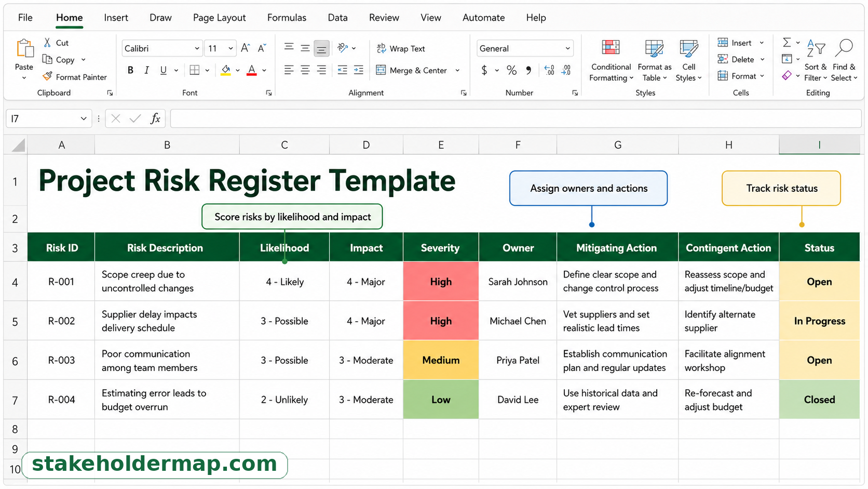Expand Cell Styles gallery
The image size is (868, 489).
point(688,61)
